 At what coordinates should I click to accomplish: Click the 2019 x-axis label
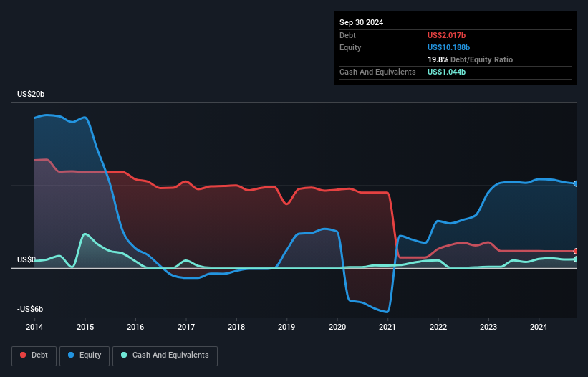tap(286, 327)
